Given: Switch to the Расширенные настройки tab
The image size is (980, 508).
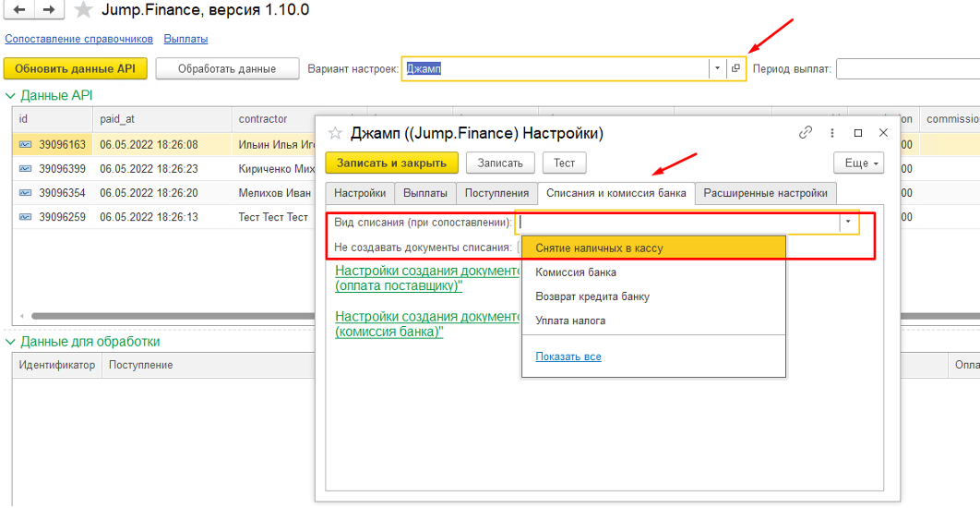Looking at the screenshot, I should click(x=766, y=193).
